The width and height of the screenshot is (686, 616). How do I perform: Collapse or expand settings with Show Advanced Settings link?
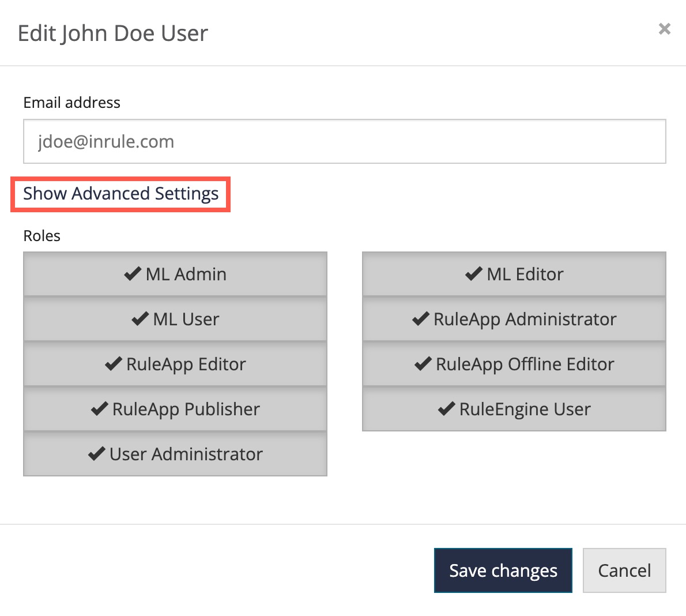pyautogui.click(x=120, y=194)
